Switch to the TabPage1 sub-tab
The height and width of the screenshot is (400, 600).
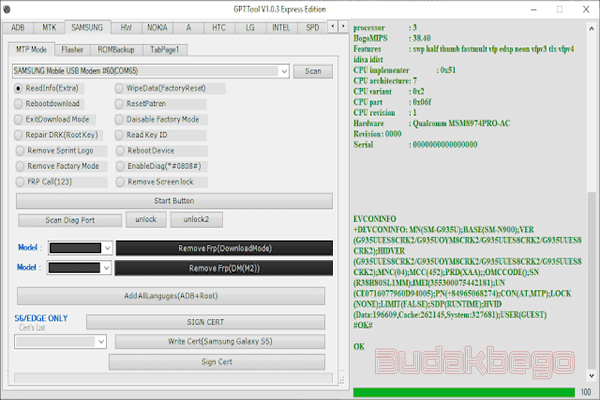[165, 50]
